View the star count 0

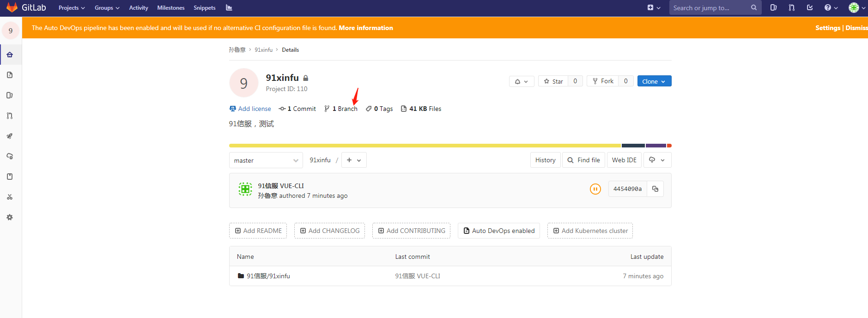(575, 81)
